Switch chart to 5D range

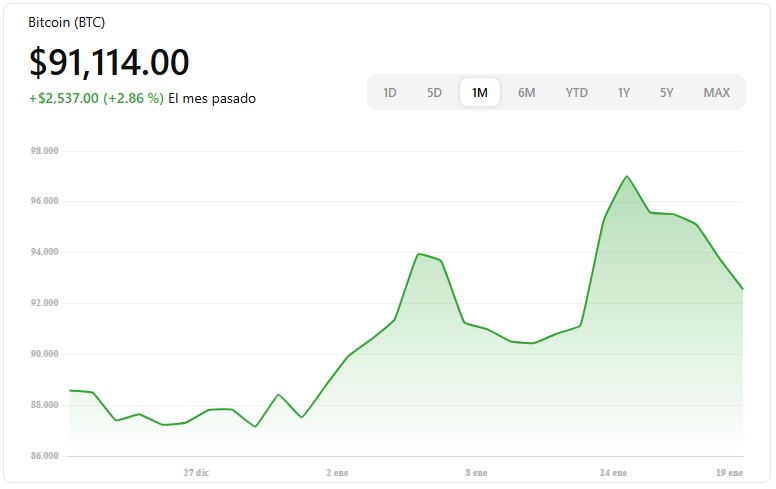[x=434, y=93]
